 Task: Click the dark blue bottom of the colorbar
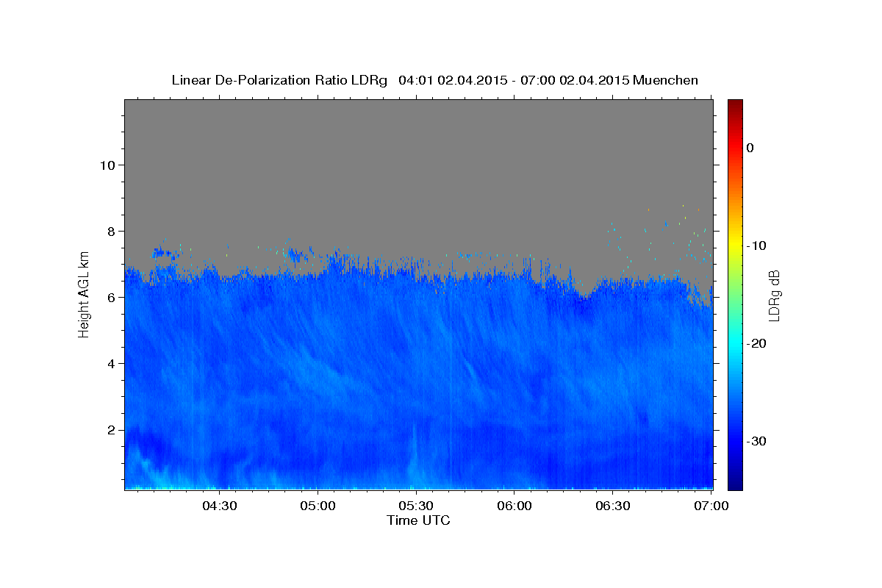[x=735, y=484]
